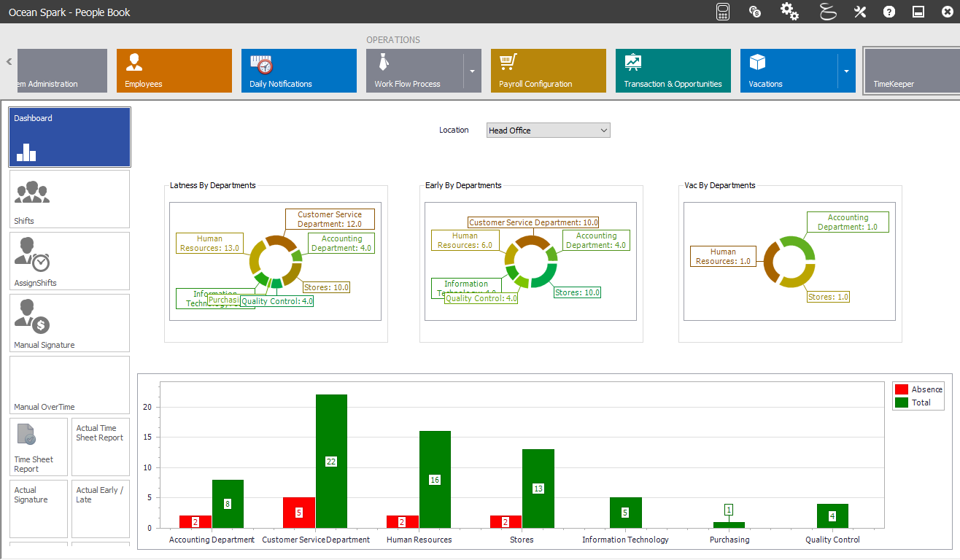This screenshot has width=960, height=560.
Task: Click 'Stores: 10.0' in the Latness chart
Action: pyautogui.click(x=327, y=287)
